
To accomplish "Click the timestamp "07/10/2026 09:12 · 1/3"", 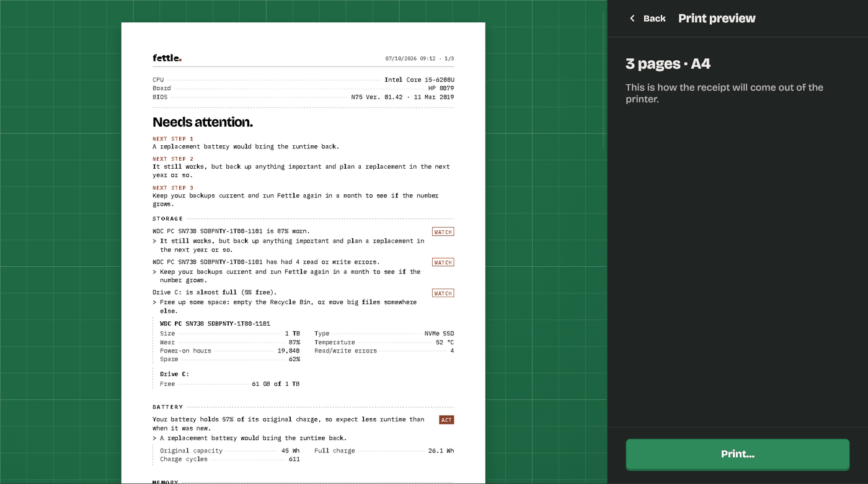I will [x=420, y=59].
